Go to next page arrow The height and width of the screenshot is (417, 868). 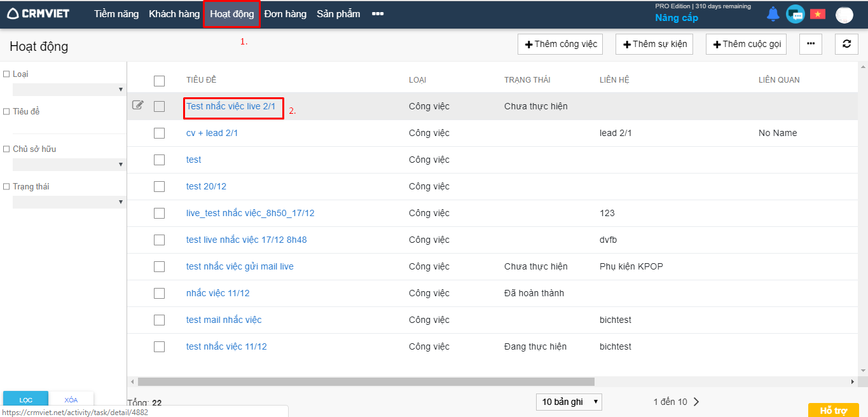coord(696,402)
